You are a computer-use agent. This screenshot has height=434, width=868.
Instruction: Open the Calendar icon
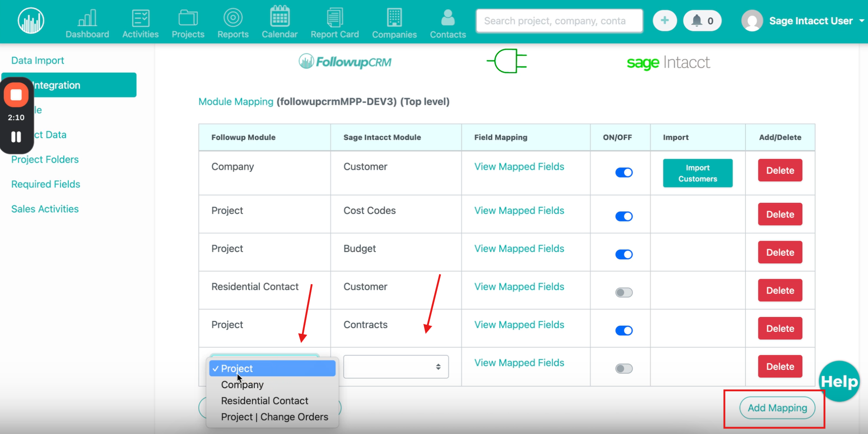[279, 18]
